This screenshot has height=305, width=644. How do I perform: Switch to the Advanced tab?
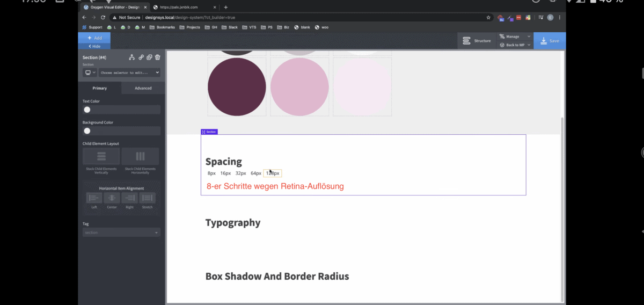143,88
